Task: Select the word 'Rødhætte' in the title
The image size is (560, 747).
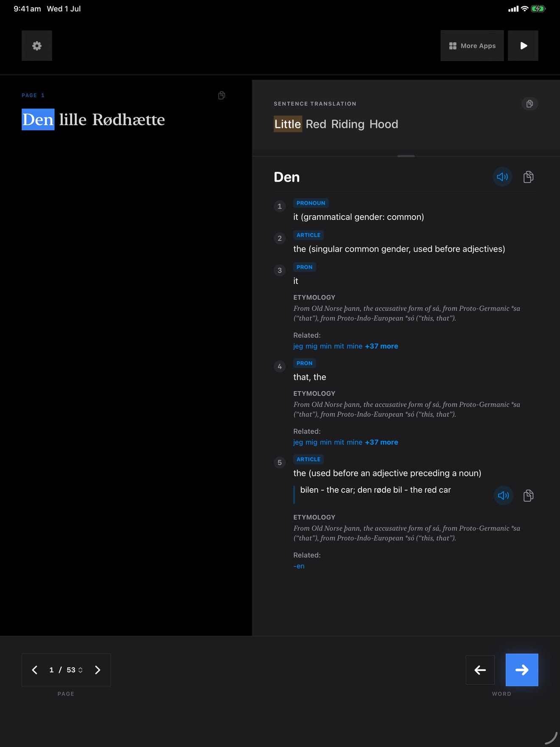Action: [x=129, y=120]
